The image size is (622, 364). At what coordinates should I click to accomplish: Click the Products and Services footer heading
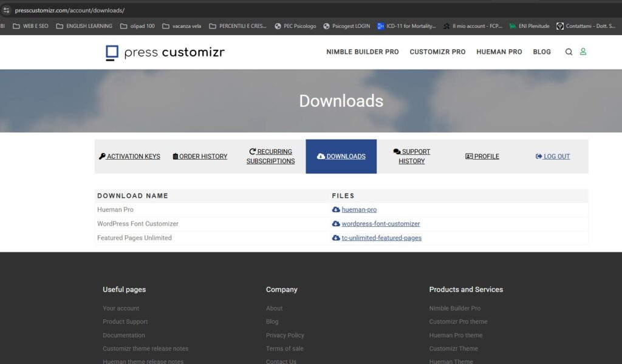tap(466, 289)
